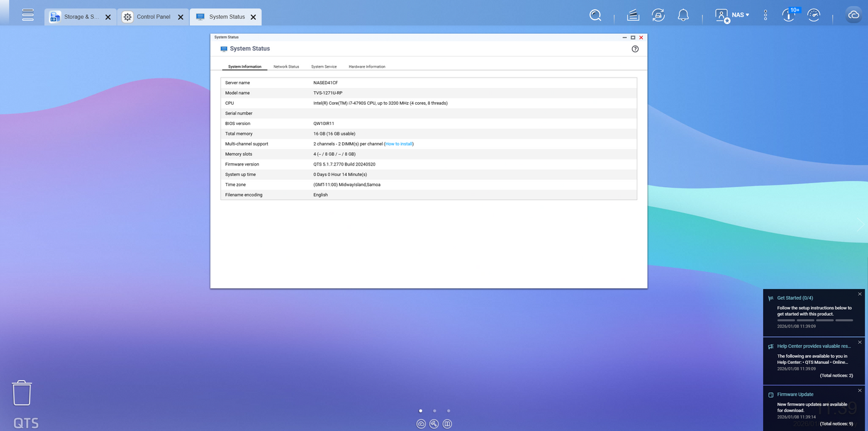Go to next desktop page with right arrow
The width and height of the screenshot is (868, 431).
(x=860, y=225)
